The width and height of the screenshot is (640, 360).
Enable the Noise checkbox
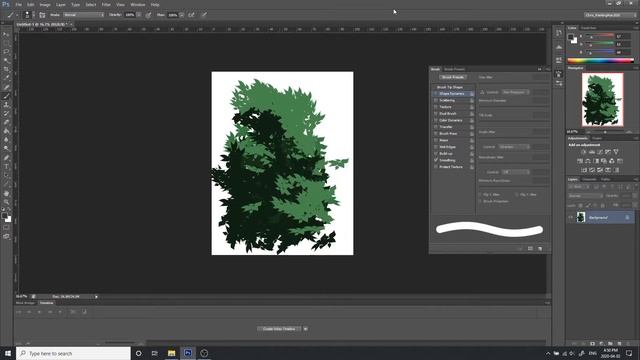coord(436,140)
